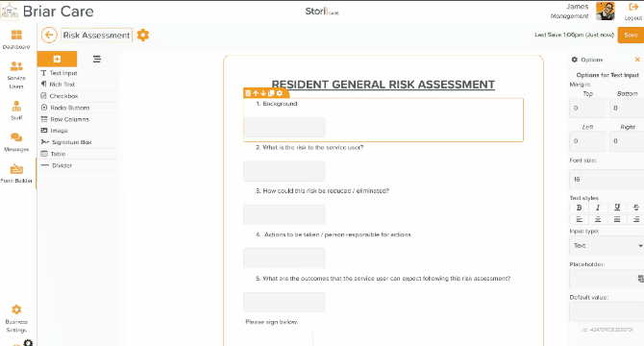Click the input under 1. Background
Image resolution: width=644 pixels, height=346 pixels.
point(285,127)
